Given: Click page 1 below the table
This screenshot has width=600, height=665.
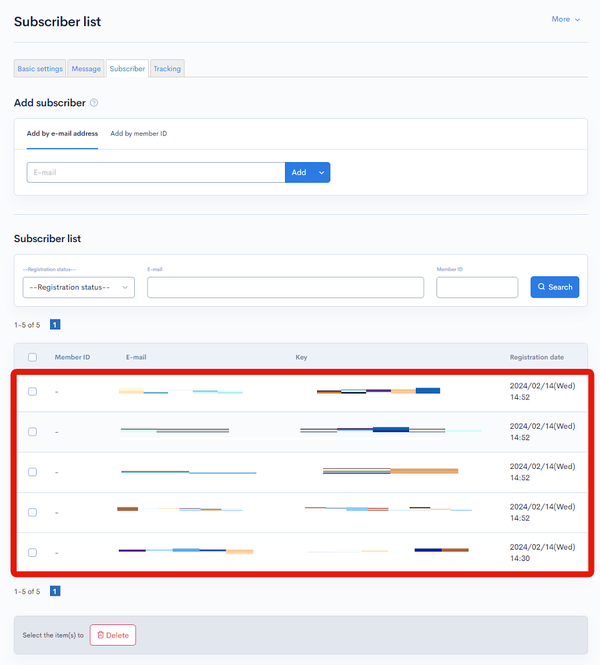Looking at the screenshot, I should coord(55,591).
